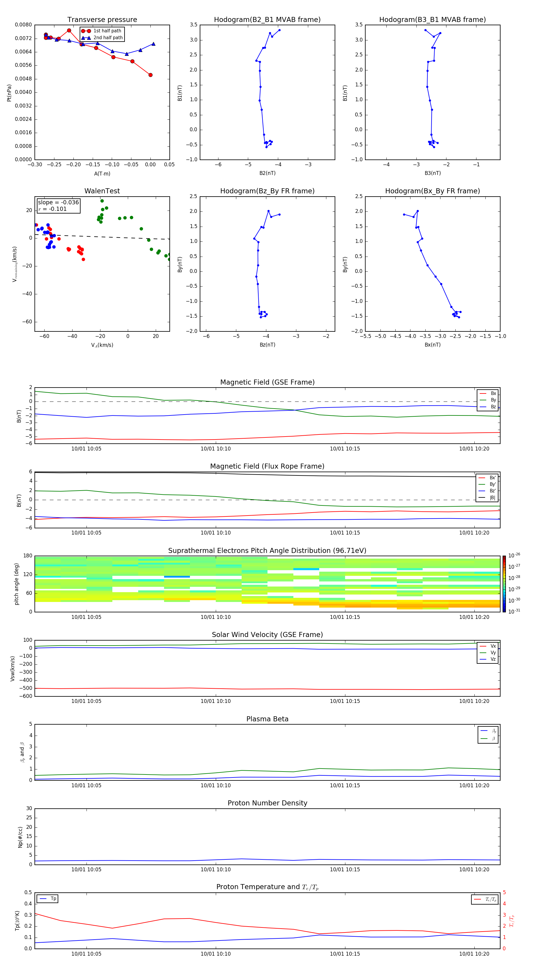The height and width of the screenshot is (980, 535).
Task: Click the red 'Te/Tp' right axis label
Action: pyautogui.click(x=512, y=921)
